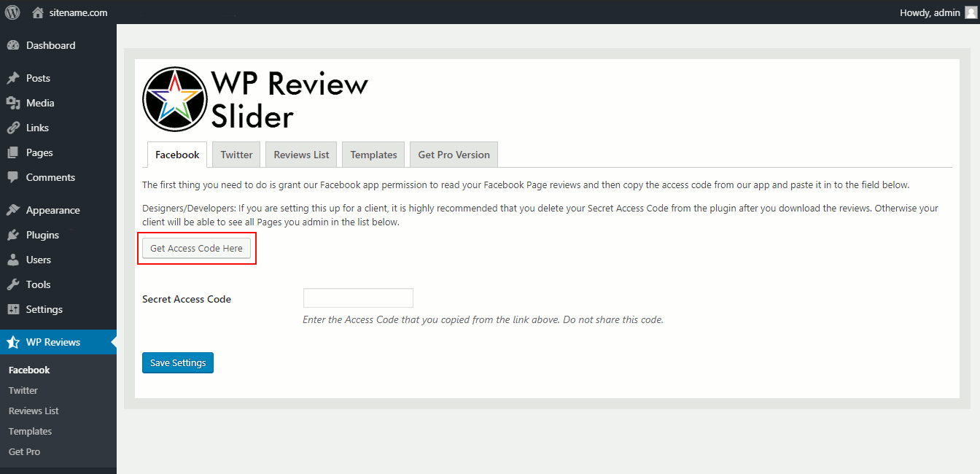
Task: Open the Settings menu
Action: point(58,309)
